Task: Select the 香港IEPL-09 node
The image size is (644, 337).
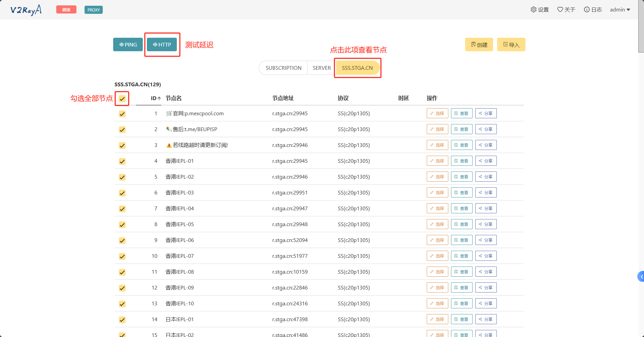Action: (x=437, y=287)
